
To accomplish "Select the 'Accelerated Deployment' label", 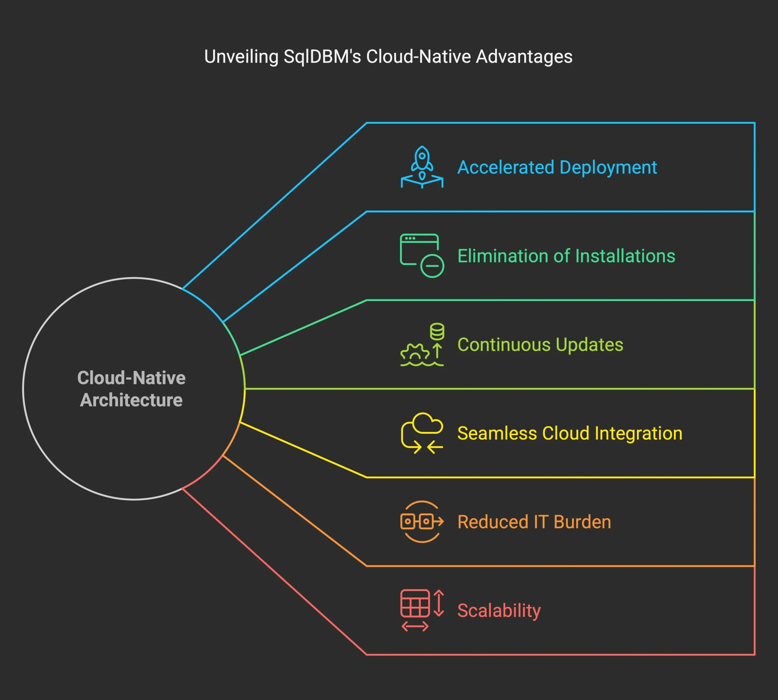I will (557, 167).
